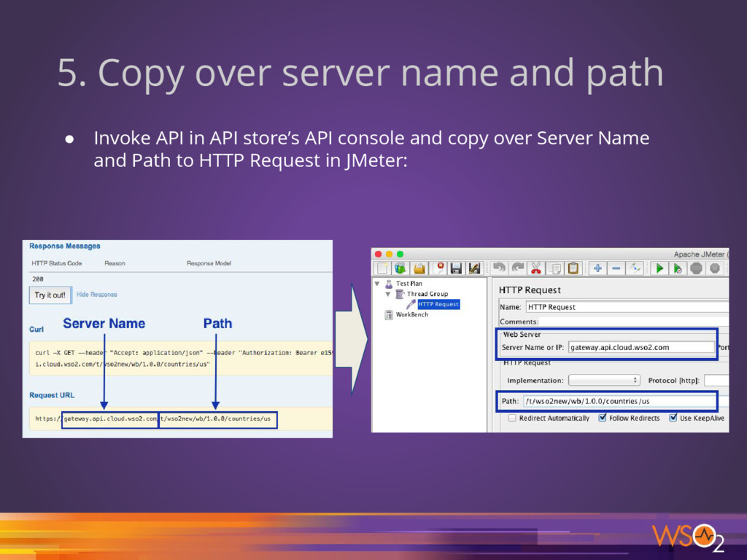The height and width of the screenshot is (560, 747).
Task: Open the Templates icon in JMeter toolbar
Action: 400,268
